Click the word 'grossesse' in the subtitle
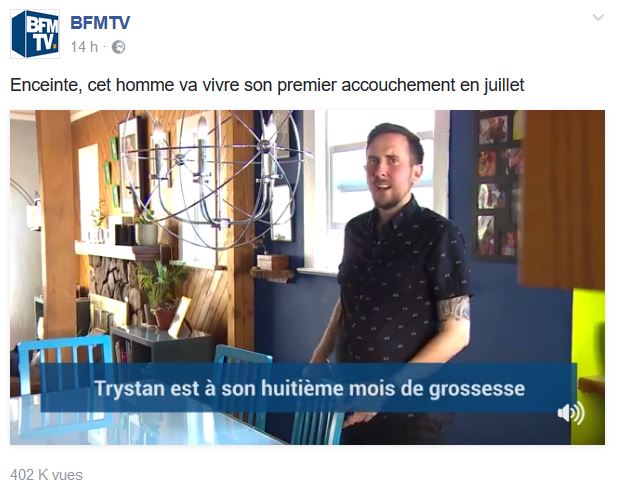This screenshot has width=619, height=495. click(477, 388)
